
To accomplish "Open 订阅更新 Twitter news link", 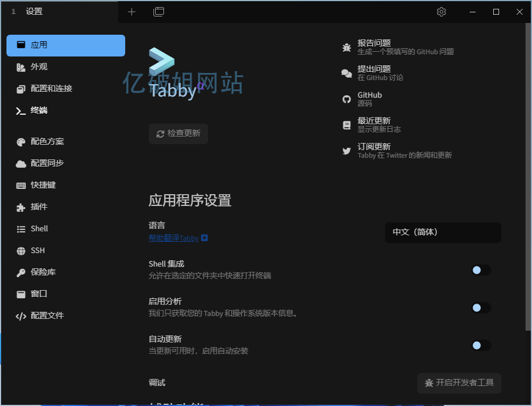I will pos(404,151).
